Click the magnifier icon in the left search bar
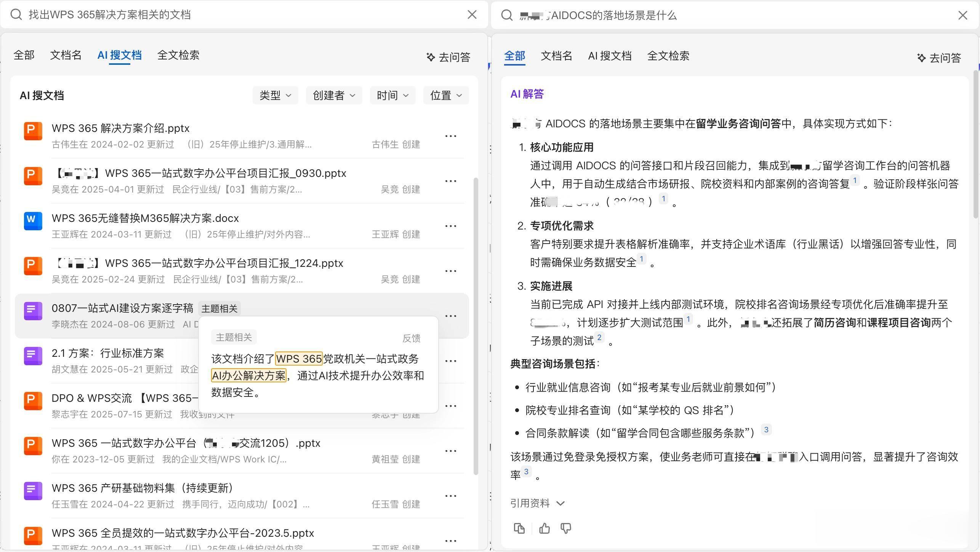 [16, 14]
